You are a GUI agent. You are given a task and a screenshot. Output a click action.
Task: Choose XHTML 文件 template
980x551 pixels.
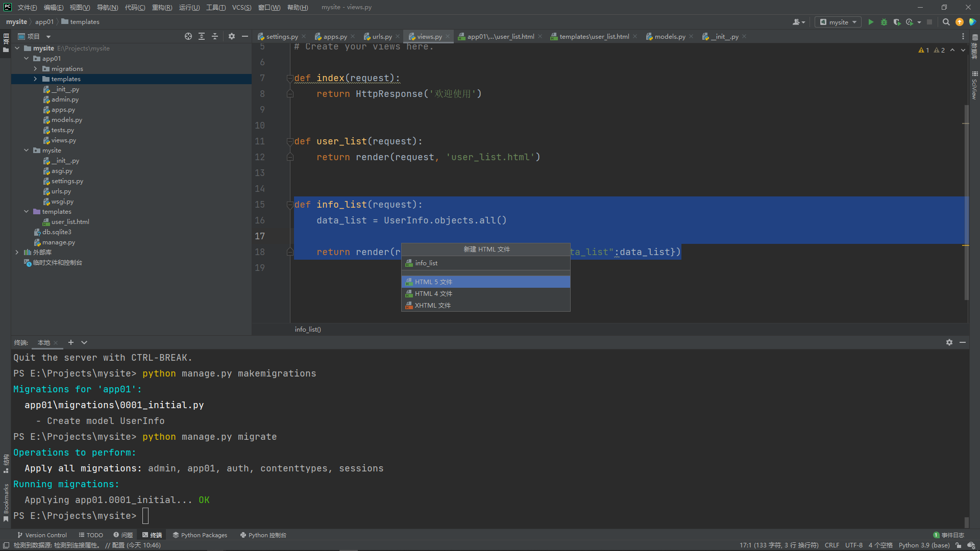click(x=485, y=305)
